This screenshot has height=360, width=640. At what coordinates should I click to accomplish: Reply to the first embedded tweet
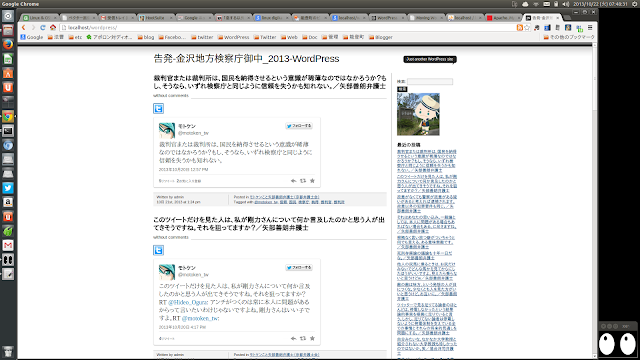tap(293, 180)
